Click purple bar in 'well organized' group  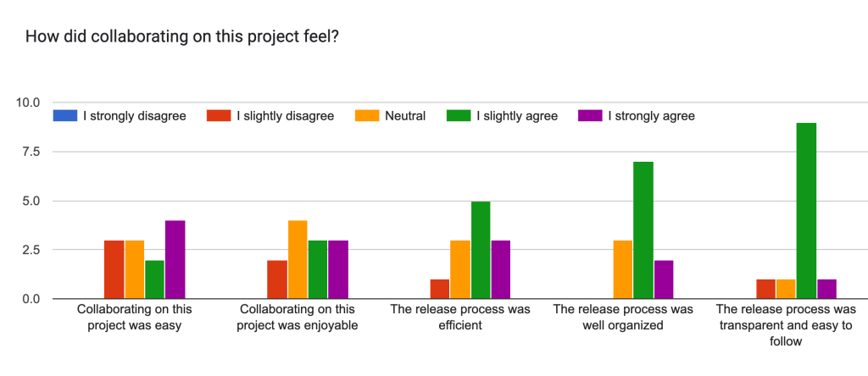point(664,279)
